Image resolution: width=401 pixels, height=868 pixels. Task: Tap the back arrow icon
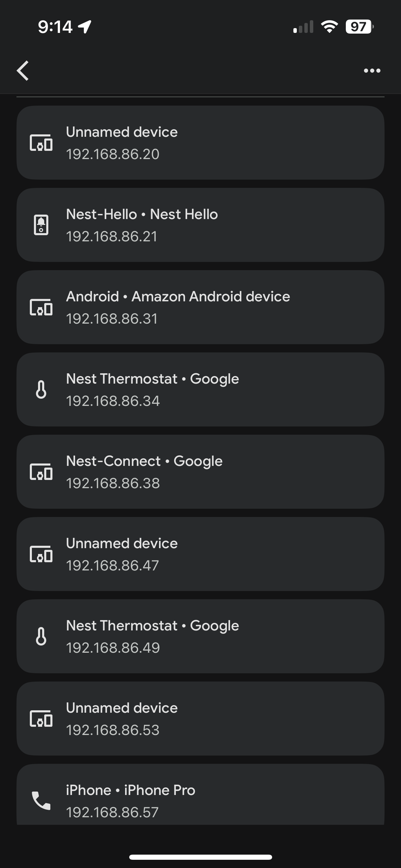pyautogui.click(x=23, y=71)
